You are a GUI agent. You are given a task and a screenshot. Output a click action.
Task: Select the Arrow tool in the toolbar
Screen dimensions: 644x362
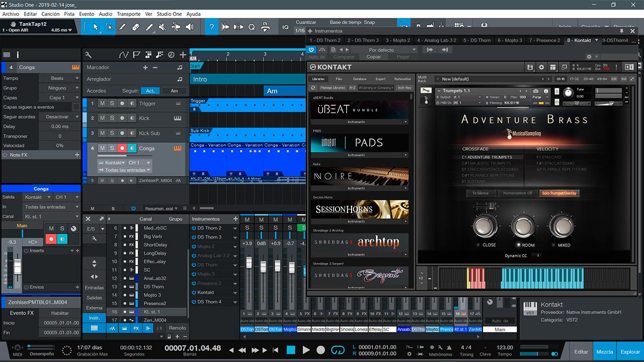pyautogui.click(x=96, y=27)
